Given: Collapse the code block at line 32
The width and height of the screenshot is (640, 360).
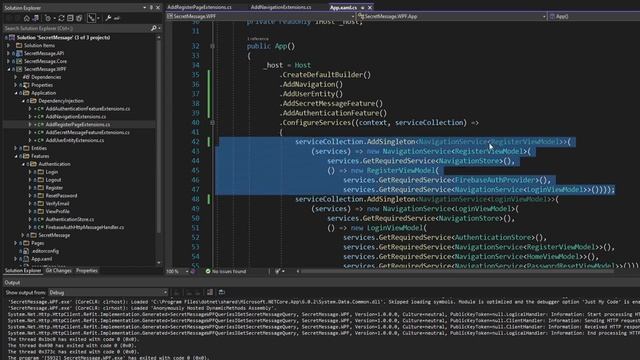Looking at the screenshot, I should (x=212, y=46).
